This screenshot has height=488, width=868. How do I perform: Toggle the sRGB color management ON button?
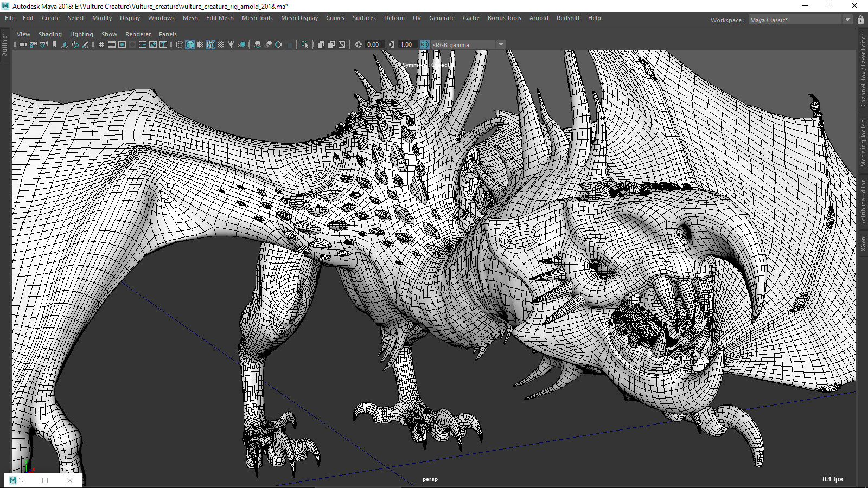[424, 44]
